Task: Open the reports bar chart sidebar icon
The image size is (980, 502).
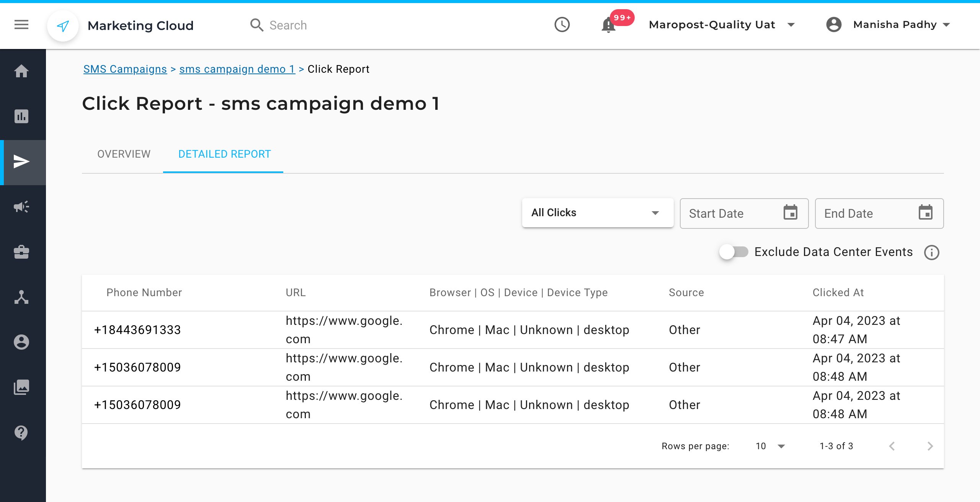Action: click(x=21, y=116)
